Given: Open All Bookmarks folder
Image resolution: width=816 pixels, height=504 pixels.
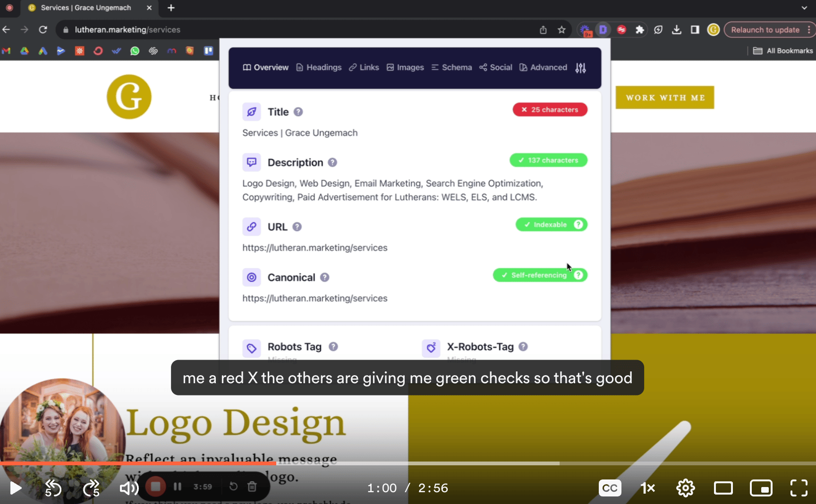Looking at the screenshot, I should (x=783, y=50).
